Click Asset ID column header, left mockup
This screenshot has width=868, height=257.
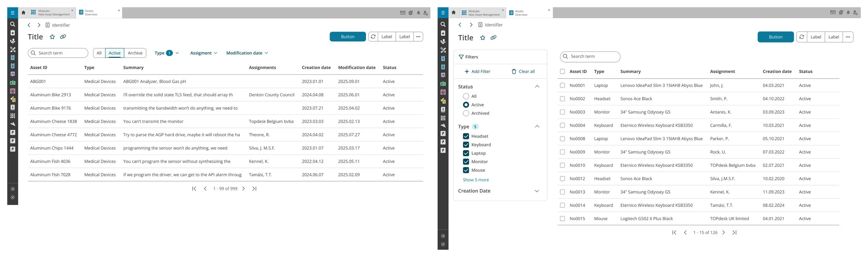pos(39,67)
